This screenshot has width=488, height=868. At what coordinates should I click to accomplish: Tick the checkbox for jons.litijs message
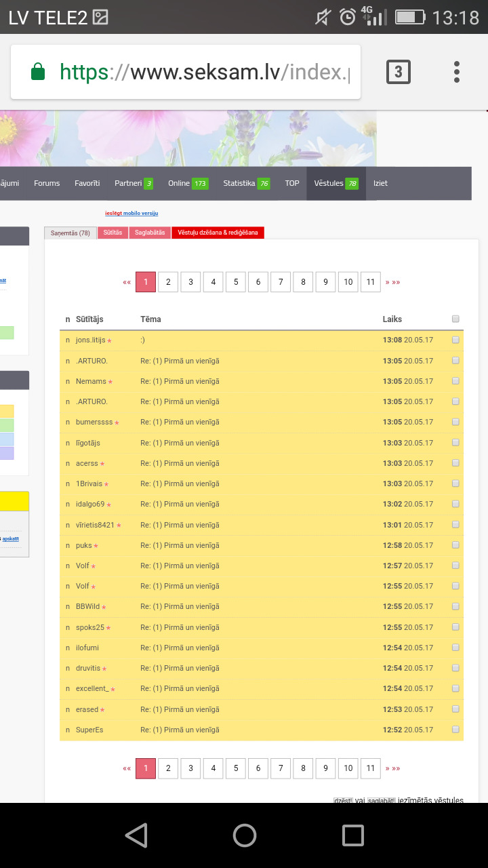455,340
